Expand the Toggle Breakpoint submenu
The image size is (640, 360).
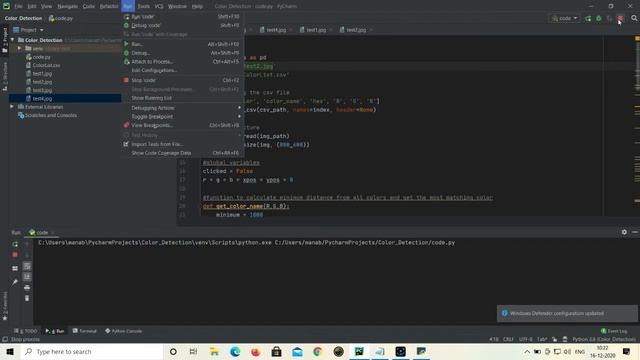(182, 116)
